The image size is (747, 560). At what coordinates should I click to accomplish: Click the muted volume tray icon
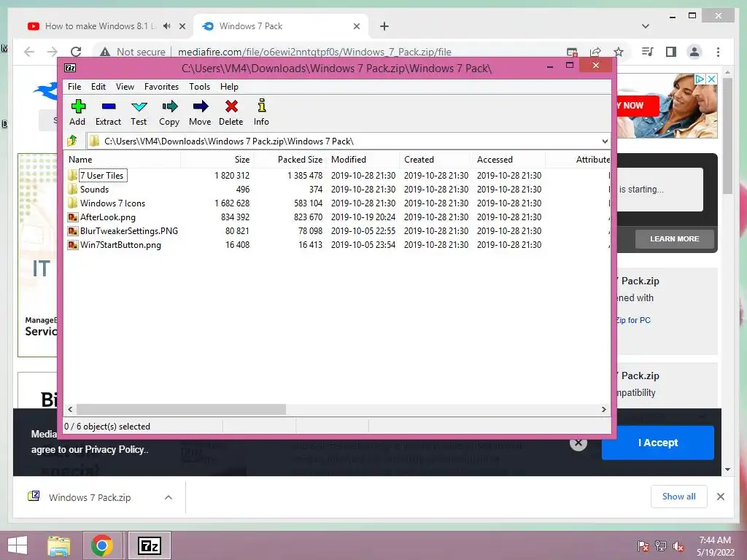pyautogui.click(x=678, y=546)
